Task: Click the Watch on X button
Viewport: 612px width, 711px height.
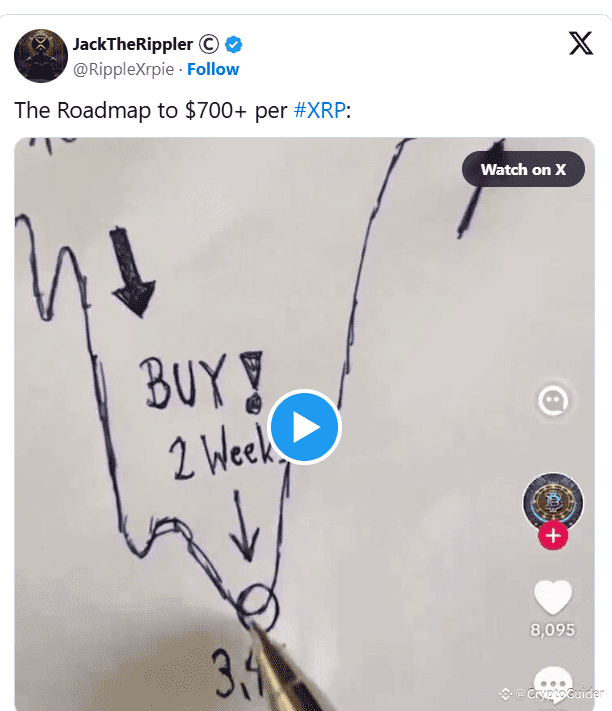Action: click(x=523, y=169)
